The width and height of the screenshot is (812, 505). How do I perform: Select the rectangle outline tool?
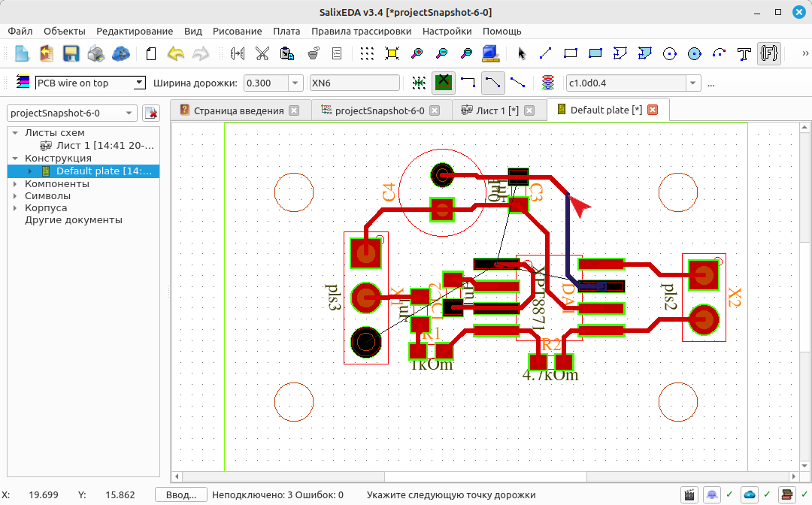click(x=570, y=53)
